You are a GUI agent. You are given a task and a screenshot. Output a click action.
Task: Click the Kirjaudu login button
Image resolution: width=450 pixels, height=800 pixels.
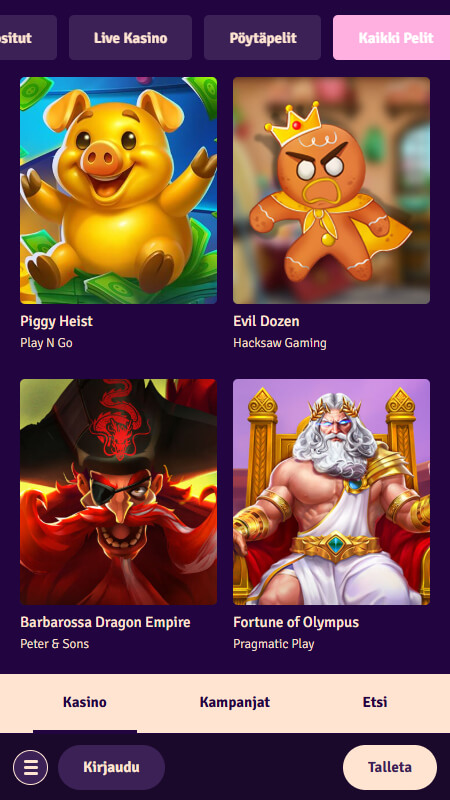pyautogui.click(x=111, y=767)
